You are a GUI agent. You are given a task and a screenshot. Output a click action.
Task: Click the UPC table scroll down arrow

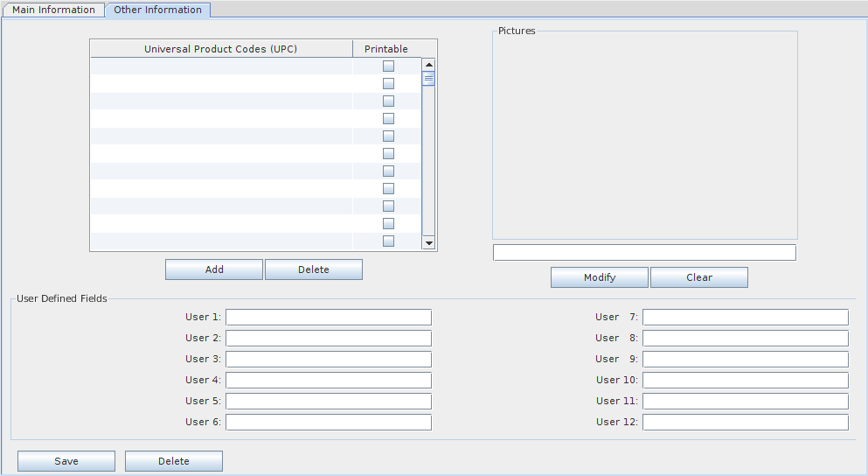[428, 242]
